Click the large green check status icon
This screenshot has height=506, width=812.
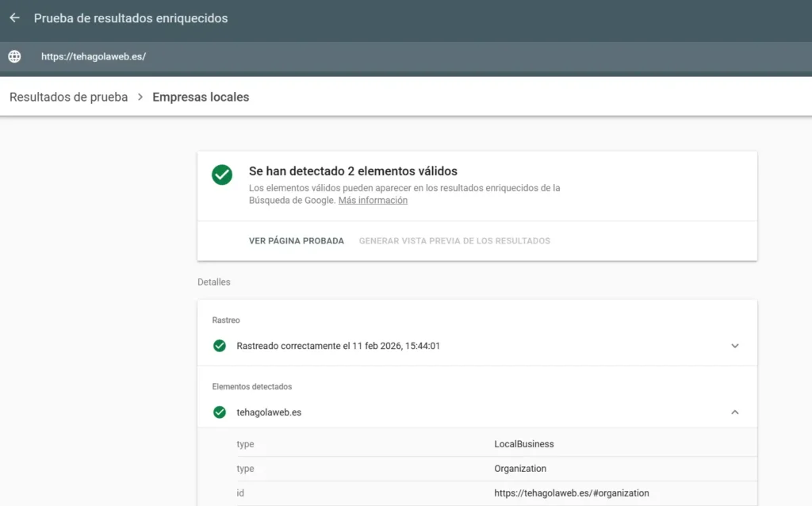click(x=222, y=175)
